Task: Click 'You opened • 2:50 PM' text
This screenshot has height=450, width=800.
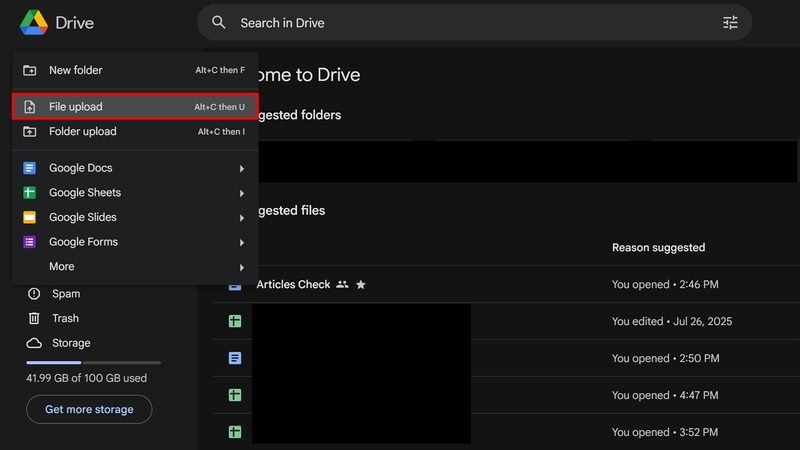Action: click(x=665, y=358)
